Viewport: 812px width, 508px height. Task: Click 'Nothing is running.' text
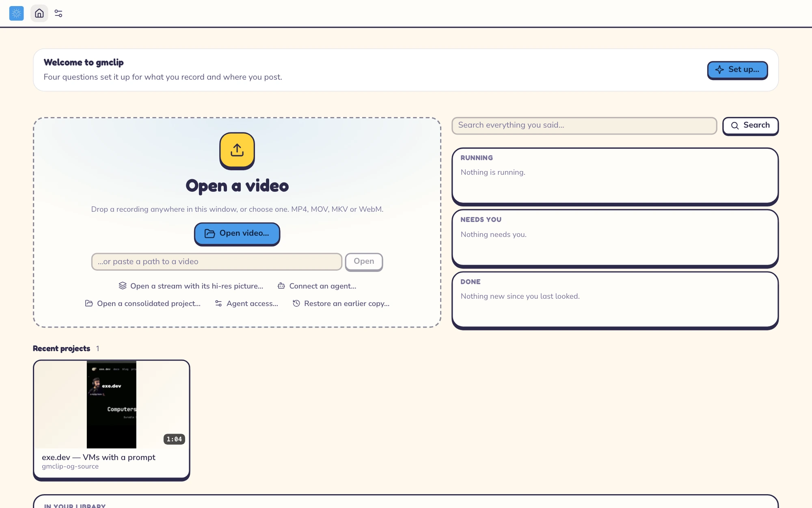point(493,172)
